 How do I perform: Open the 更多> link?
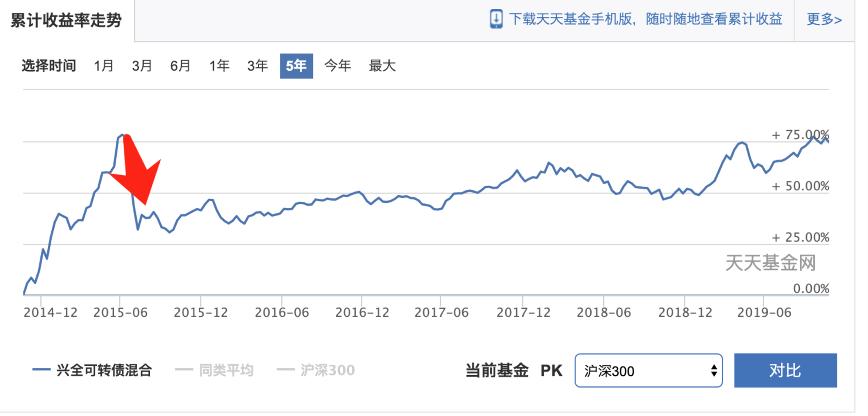click(824, 20)
